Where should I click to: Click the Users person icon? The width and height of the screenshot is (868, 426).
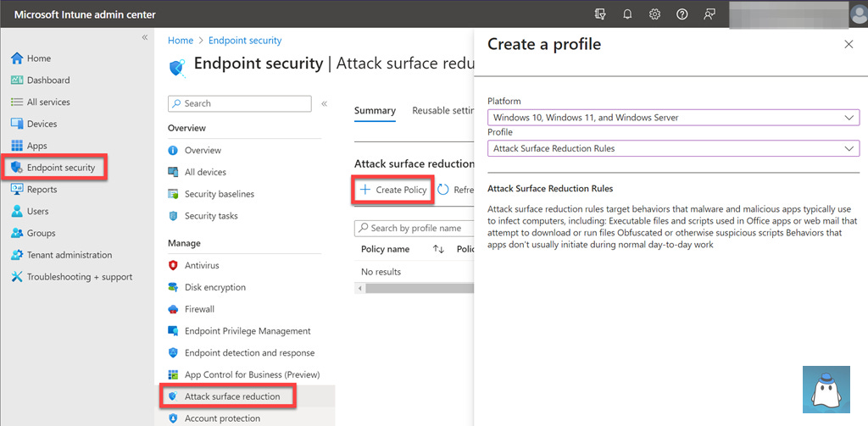click(x=17, y=212)
